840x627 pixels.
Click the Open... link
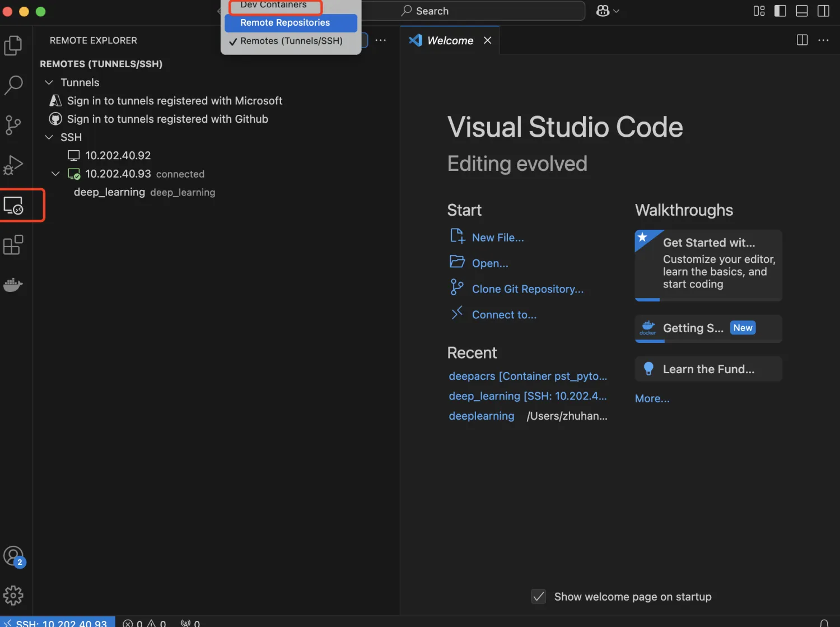pyautogui.click(x=490, y=263)
